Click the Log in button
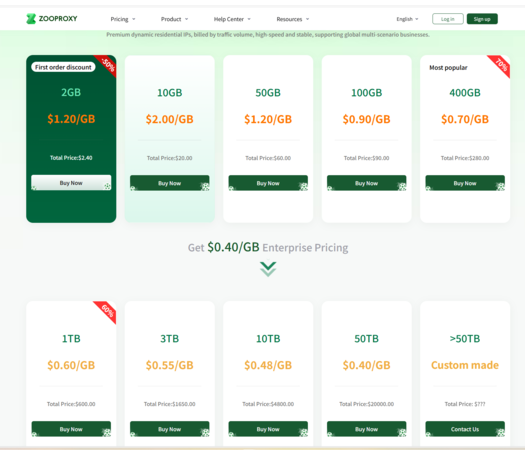Image resolution: width=525 pixels, height=450 pixels. click(x=448, y=19)
